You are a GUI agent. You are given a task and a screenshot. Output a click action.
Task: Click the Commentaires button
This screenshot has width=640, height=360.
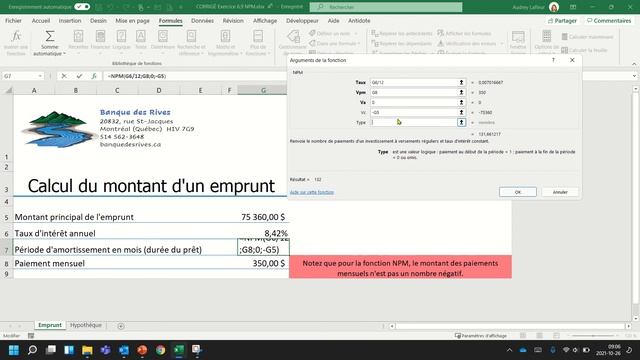[609, 20]
